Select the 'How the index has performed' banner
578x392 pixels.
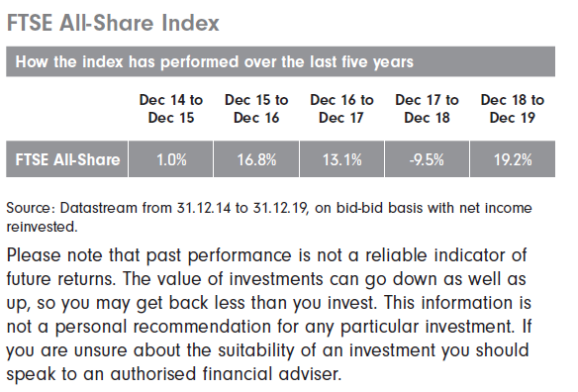280,61
